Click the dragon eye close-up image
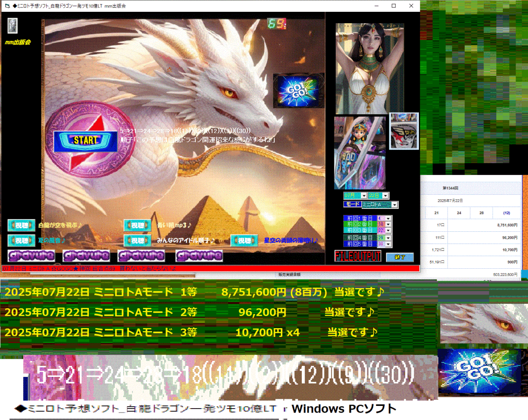 pos(484,324)
